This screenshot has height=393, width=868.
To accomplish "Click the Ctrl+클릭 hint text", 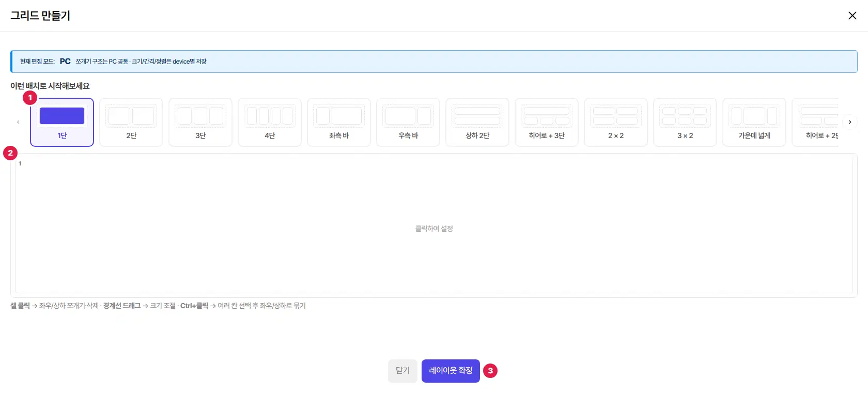I will point(194,306).
